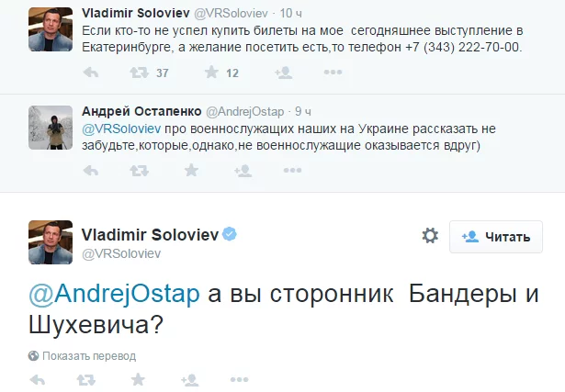Favorite the bottom expanded tweet
Image resolution: width=565 pixels, height=392 pixels.
click(x=138, y=378)
